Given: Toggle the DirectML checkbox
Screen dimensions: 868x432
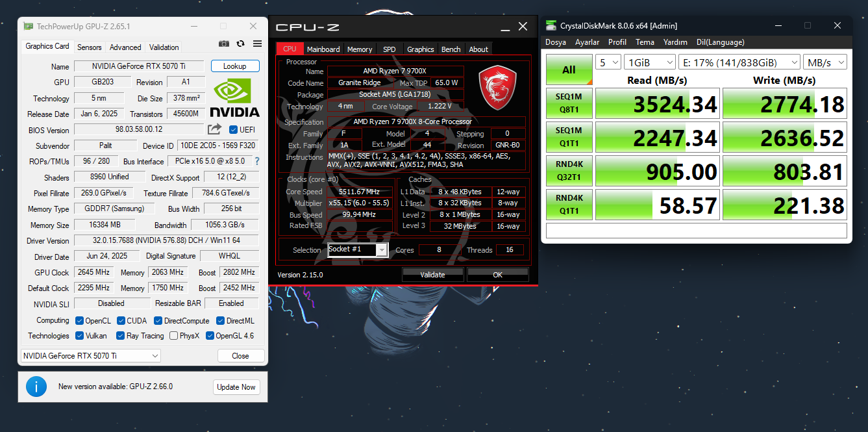Looking at the screenshot, I should pyautogui.click(x=220, y=321).
